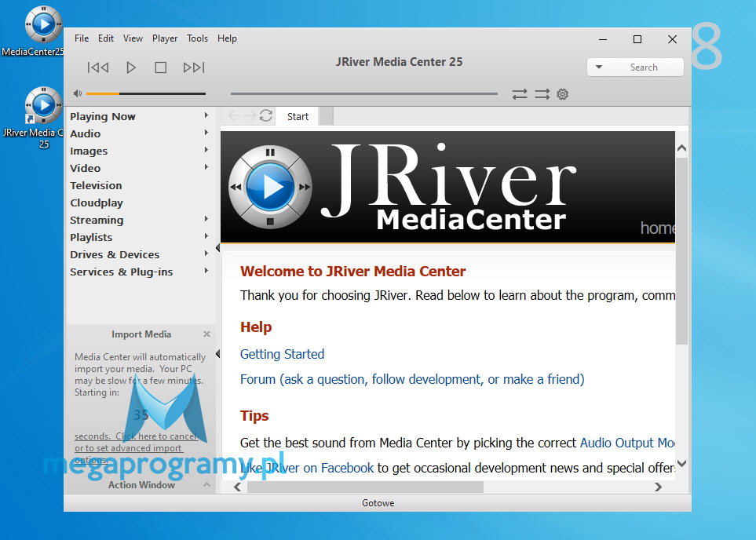Seek using the playback position bar
This screenshot has height=540, width=756.
[364, 93]
